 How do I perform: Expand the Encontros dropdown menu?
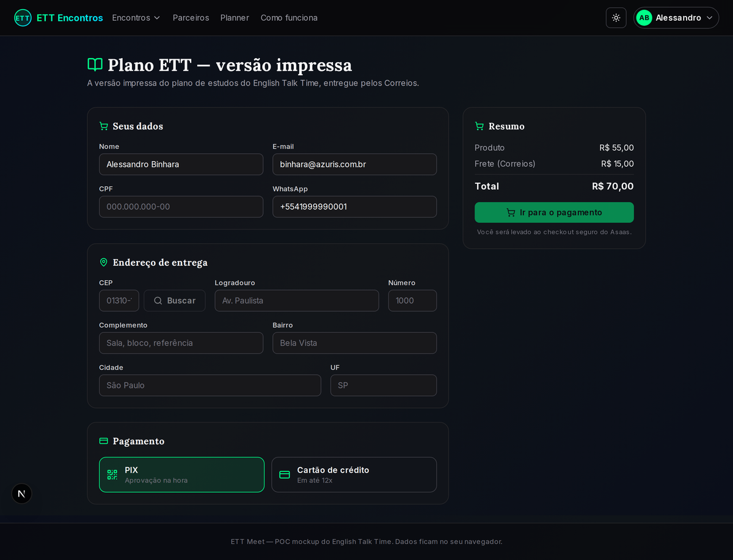[136, 18]
